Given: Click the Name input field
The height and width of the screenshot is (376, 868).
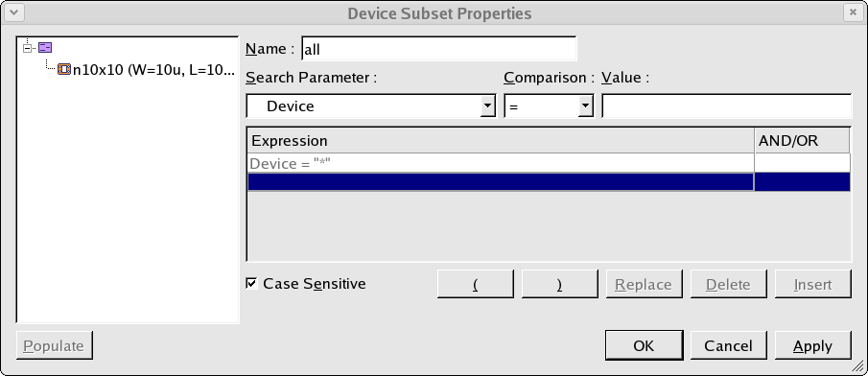Looking at the screenshot, I should coord(439,49).
